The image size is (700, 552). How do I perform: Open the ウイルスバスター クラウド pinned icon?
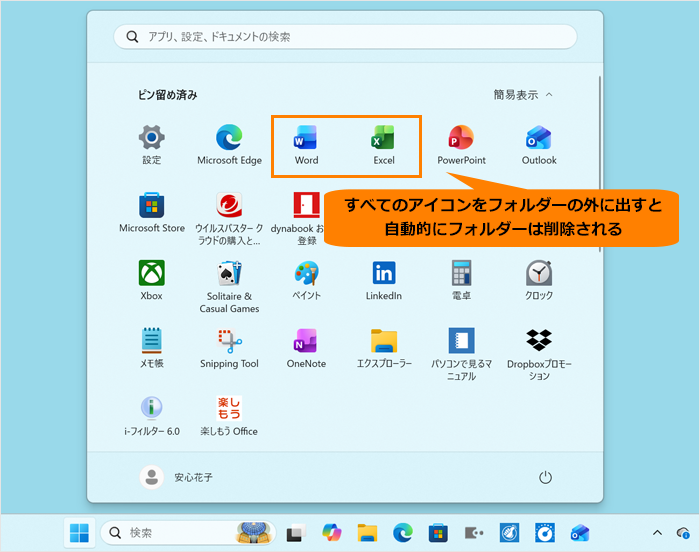(229, 219)
